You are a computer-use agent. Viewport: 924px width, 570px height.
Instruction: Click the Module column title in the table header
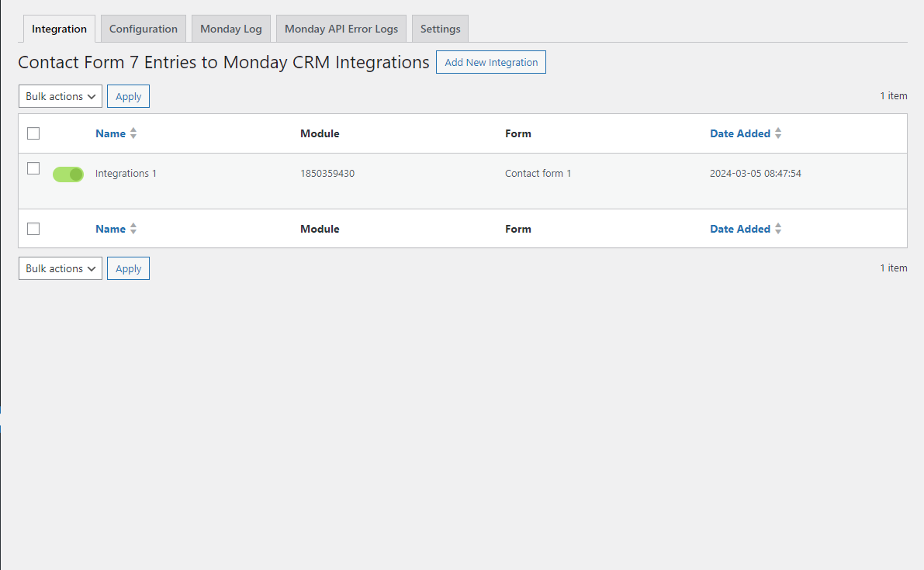point(320,133)
